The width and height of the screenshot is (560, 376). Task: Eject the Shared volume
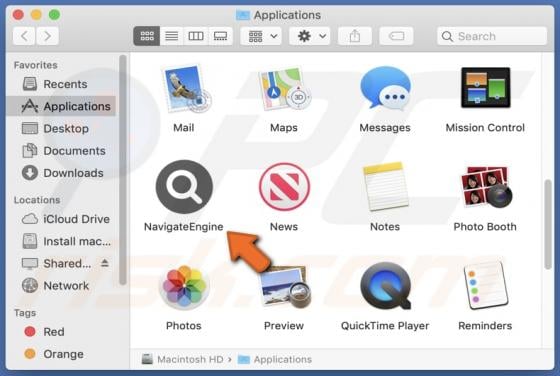click(x=105, y=263)
